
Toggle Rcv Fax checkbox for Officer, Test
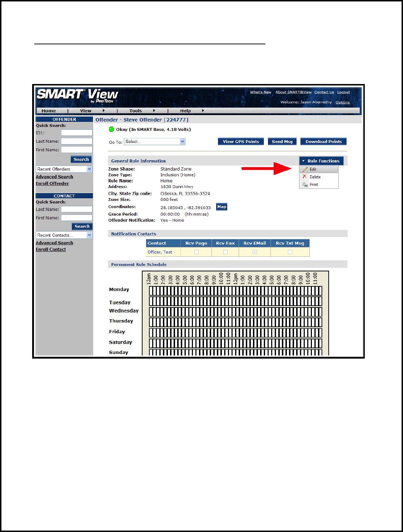pyautogui.click(x=225, y=252)
